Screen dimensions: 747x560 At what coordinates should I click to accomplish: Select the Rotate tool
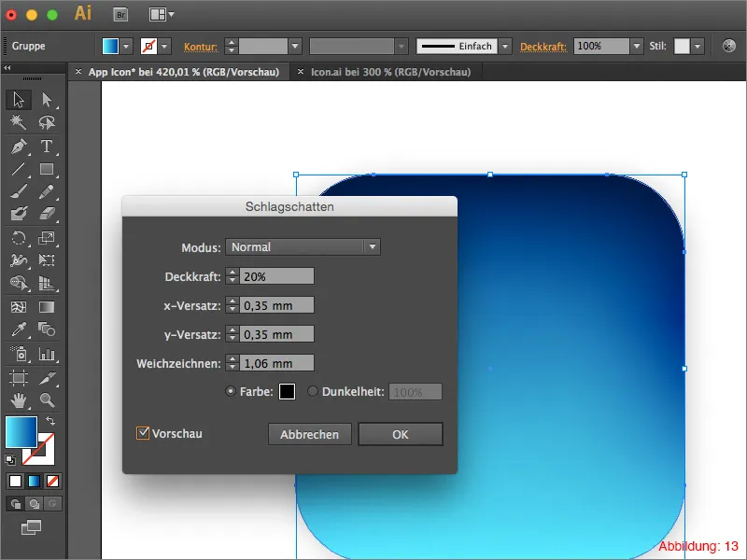click(x=19, y=238)
